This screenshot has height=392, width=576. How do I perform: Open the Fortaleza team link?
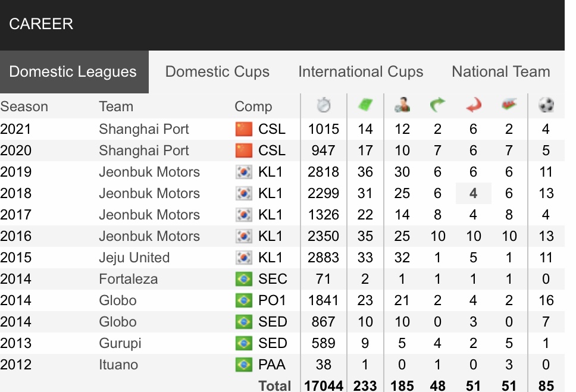click(x=128, y=279)
